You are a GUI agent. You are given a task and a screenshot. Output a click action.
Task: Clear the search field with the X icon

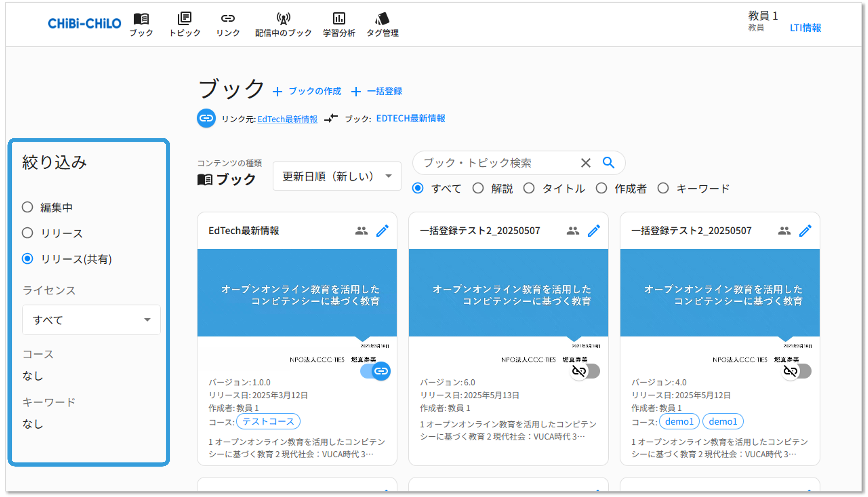(x=586, y=163)
